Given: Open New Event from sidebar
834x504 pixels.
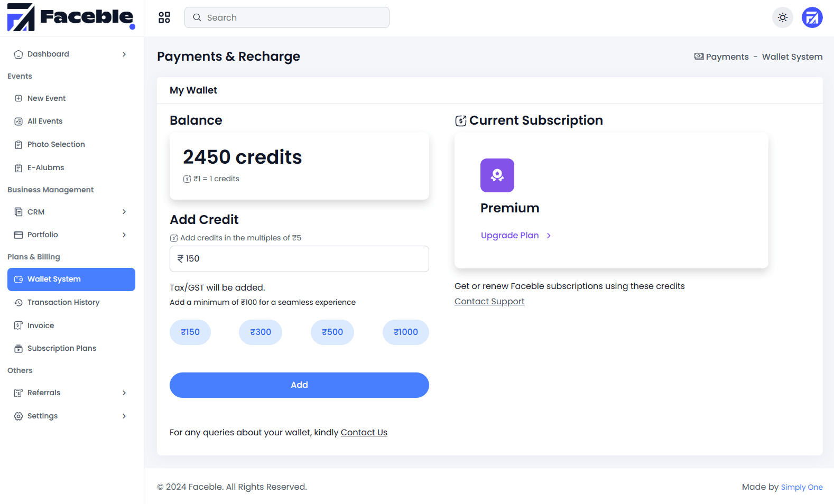Looking at the screenshot, I should [47, 98].
